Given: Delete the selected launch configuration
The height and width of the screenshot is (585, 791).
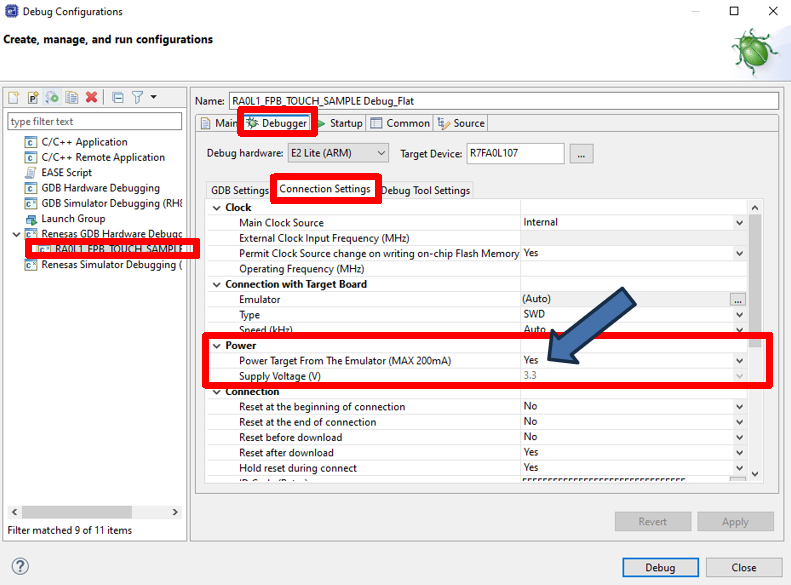Looking at the screenshot, I should [91, 97].
